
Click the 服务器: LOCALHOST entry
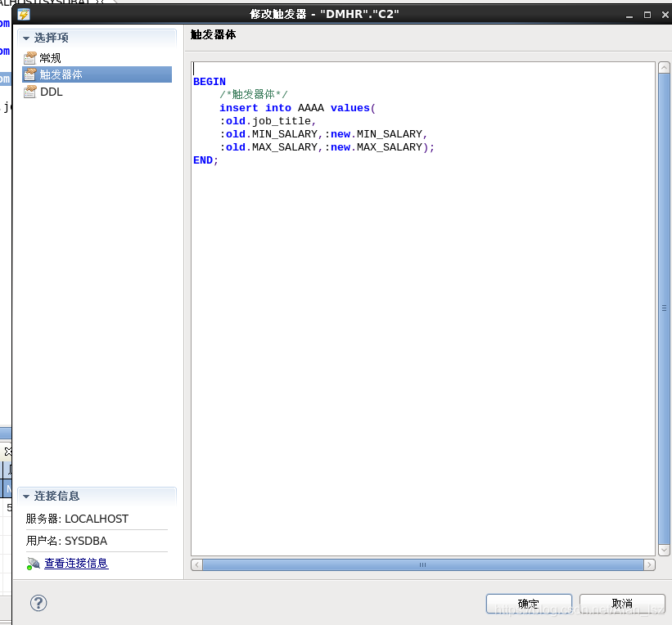pos(77,519)
